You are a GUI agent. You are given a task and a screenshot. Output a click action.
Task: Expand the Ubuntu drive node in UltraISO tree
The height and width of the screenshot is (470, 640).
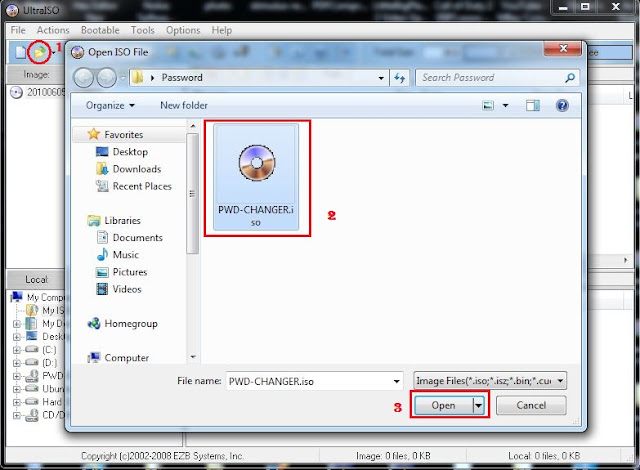[17, 389]
